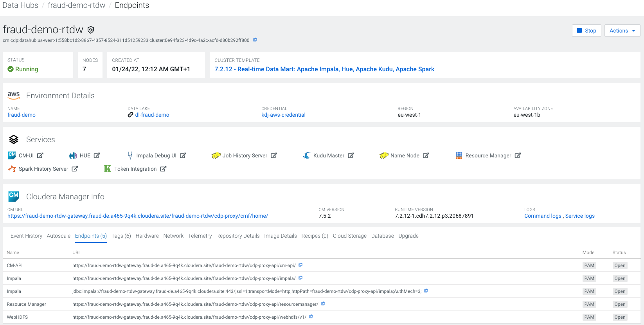644x325 pixels.
Task: Open the CM-UI service icon
Action: (x=12, y=155)
